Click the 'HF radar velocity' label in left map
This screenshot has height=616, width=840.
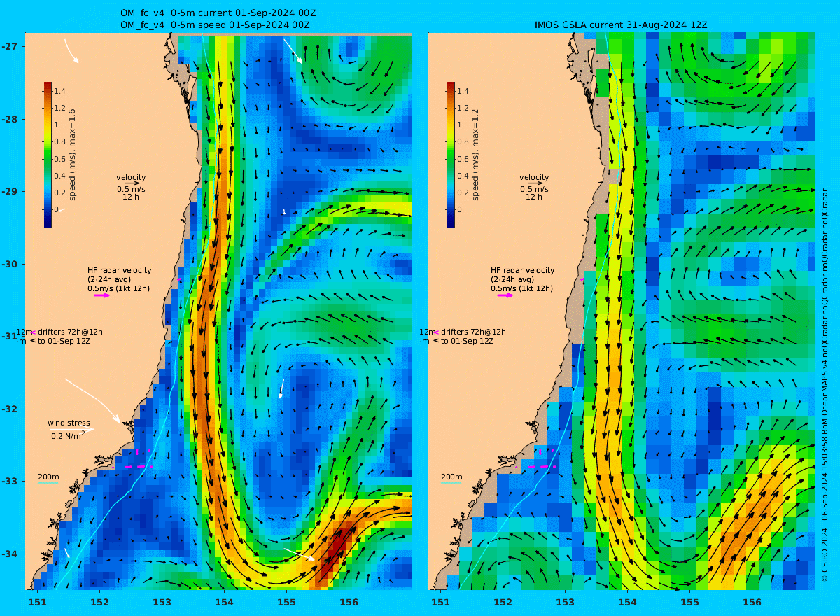[x=119, y=270]
